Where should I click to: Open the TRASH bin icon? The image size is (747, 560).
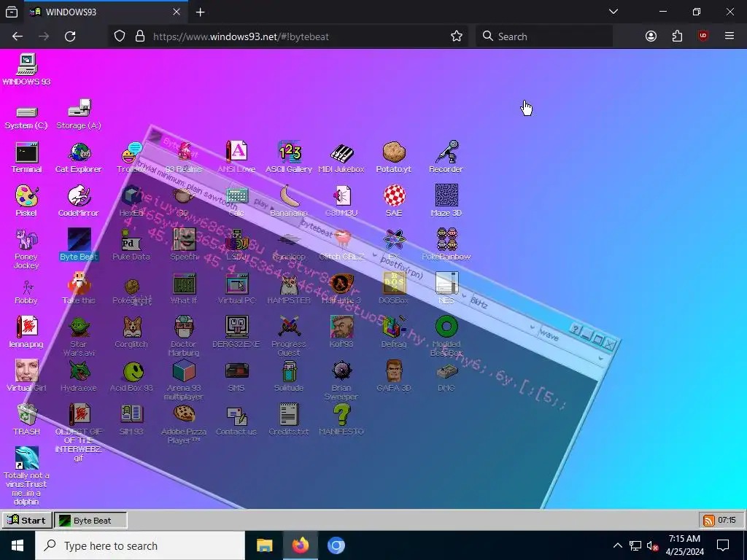[x=27, y=414]
